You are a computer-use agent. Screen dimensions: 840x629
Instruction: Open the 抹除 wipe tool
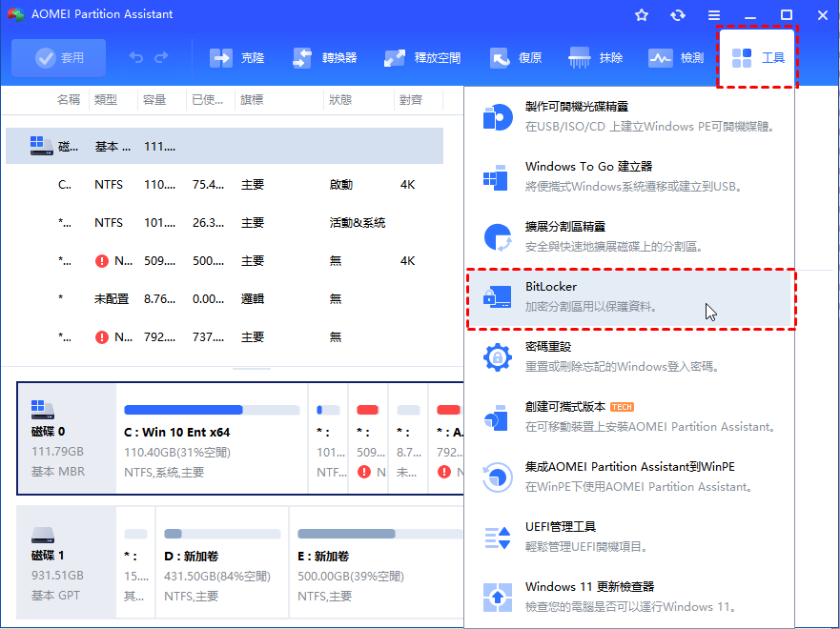coord(595,58)
